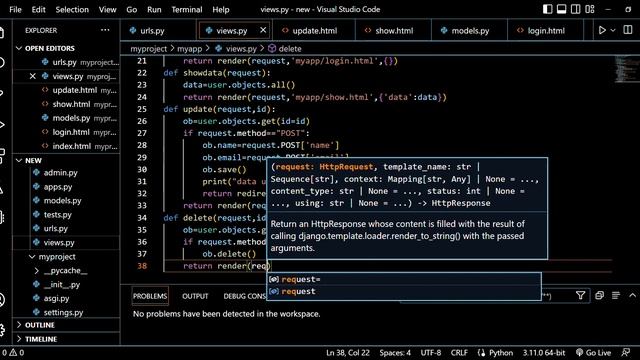Open the File menu

(x=15, y=9)
